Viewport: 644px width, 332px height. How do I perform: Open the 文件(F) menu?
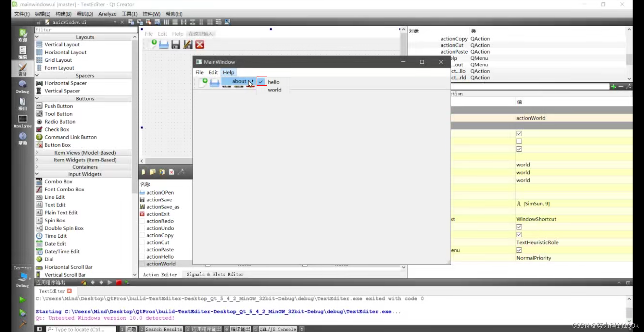(21, 14)
